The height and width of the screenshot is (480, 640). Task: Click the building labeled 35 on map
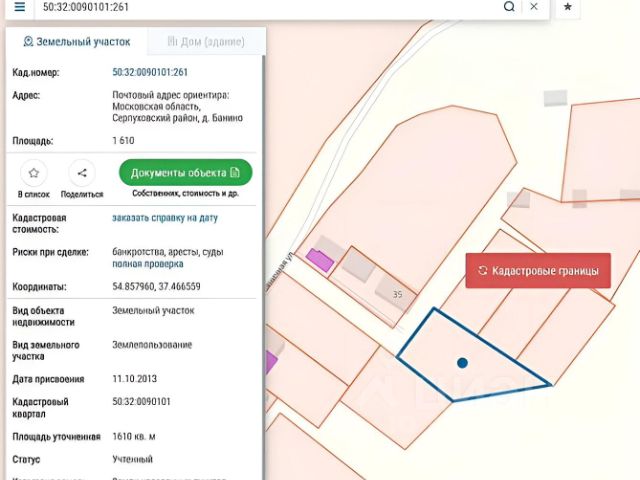click(395, 294)
